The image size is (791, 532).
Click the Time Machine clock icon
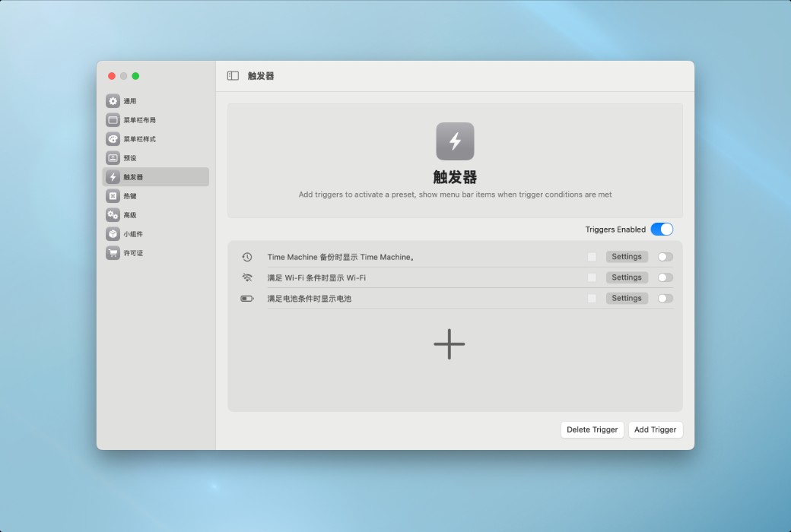[x=246, y=257]
